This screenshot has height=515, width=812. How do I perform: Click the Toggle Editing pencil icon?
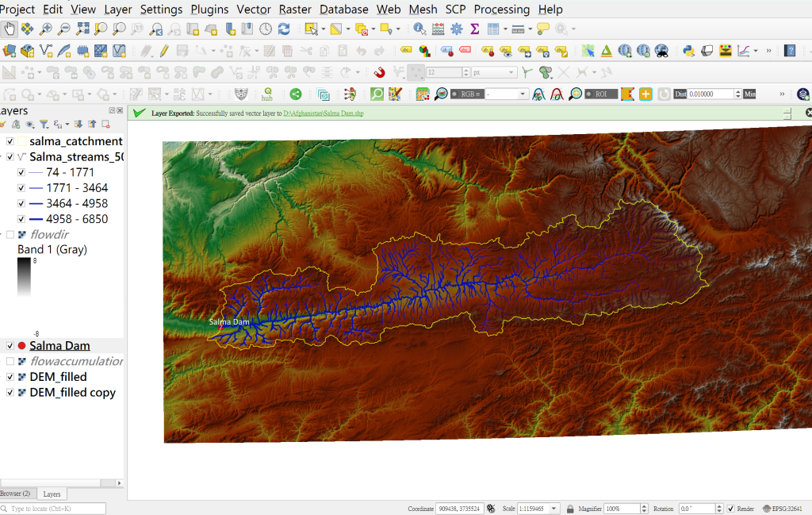[164, 51]
